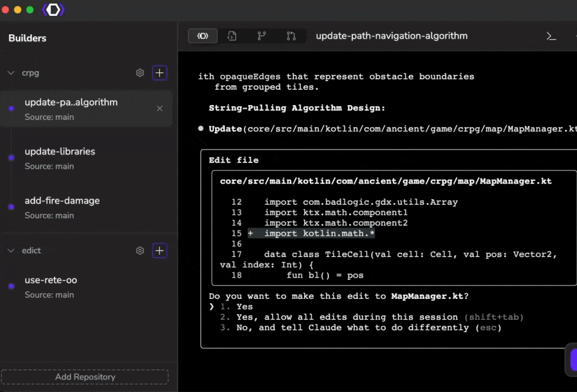Screen dimensions: 577x392
Task: Select the add-fire-damage builder
Action: tap(86, 207)
